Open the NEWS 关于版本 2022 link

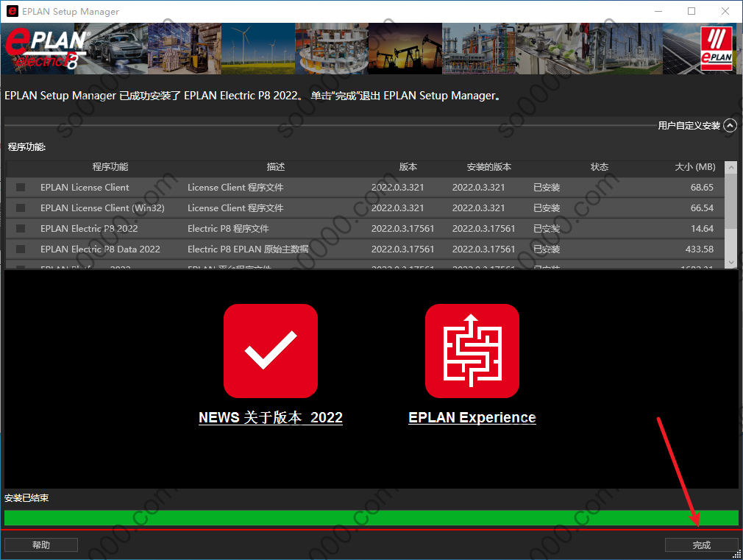271,417
